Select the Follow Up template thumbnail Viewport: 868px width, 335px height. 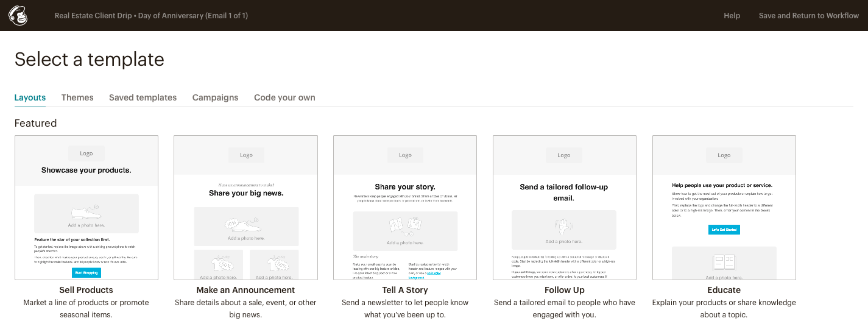(565, 208)
